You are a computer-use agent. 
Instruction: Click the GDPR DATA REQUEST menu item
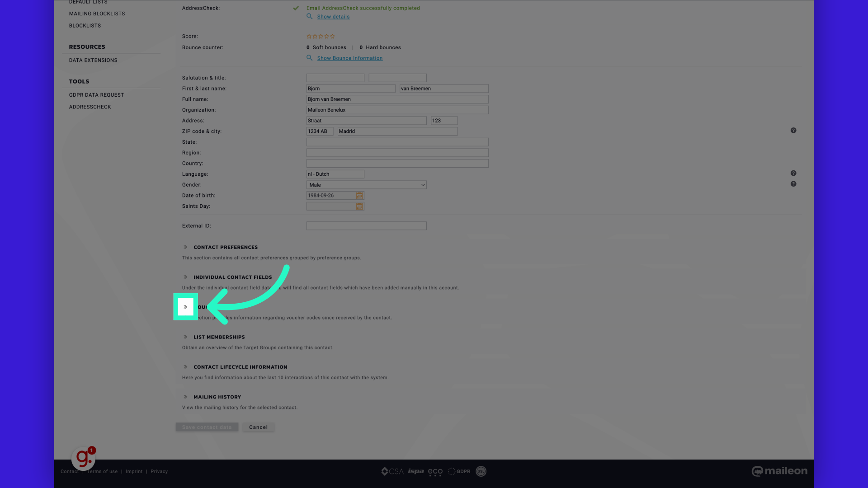click(97, 94)
